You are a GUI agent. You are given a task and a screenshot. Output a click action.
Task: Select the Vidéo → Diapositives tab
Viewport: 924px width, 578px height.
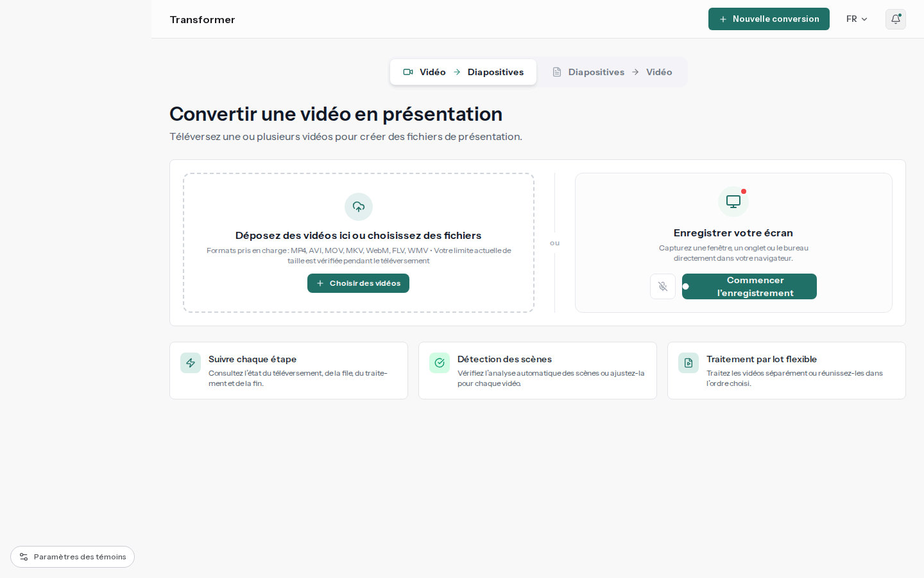(463, 72)
